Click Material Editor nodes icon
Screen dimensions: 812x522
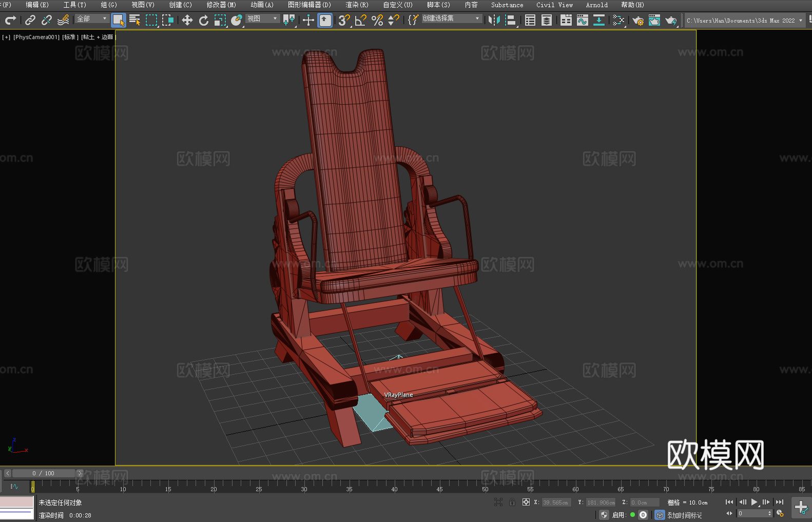point(618,21)
